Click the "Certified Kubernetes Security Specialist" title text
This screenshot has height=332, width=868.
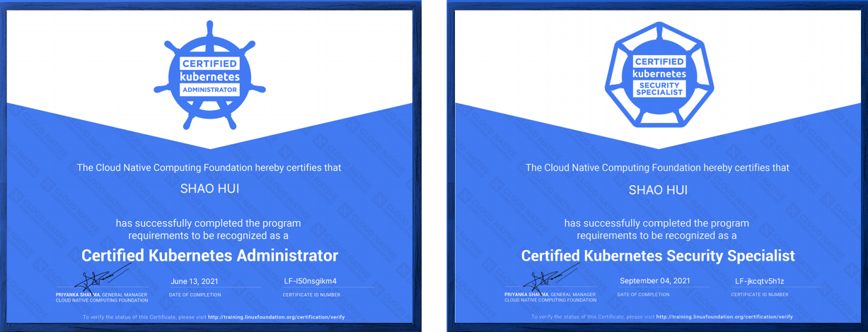click(x=658, y=256)
